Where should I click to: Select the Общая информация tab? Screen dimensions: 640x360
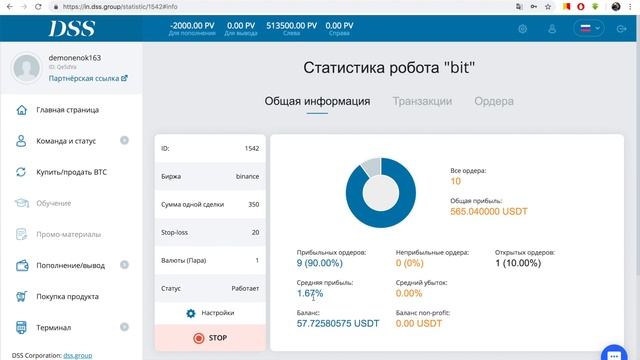317,101
